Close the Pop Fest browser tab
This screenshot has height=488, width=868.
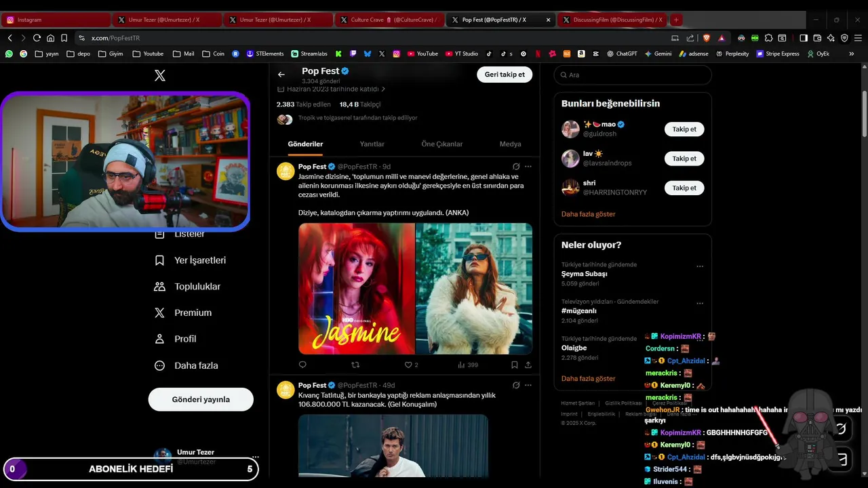pos(548,20)
